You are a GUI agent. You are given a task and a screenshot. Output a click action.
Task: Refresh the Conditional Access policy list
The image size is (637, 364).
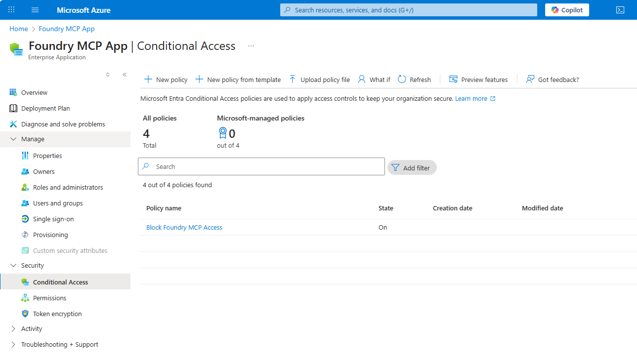coord(414,79)
